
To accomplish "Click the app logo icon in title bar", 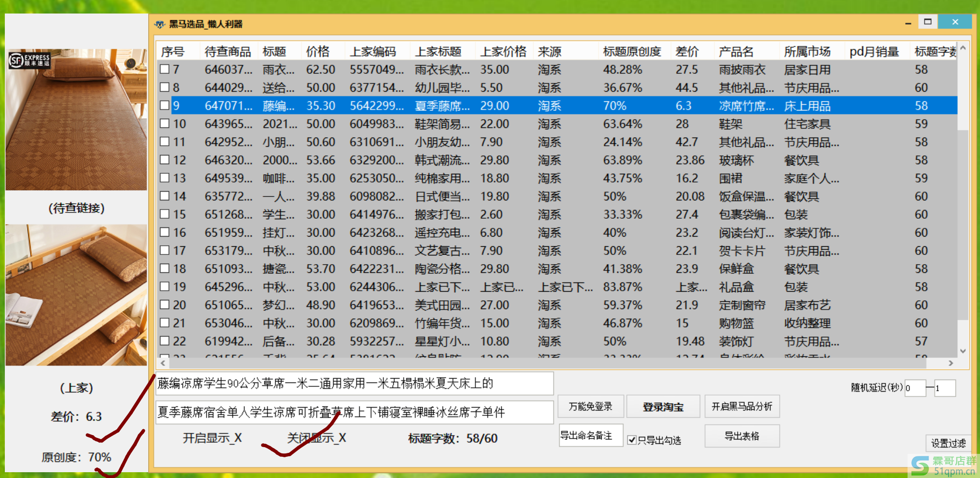I will click(x=159, y=24).
